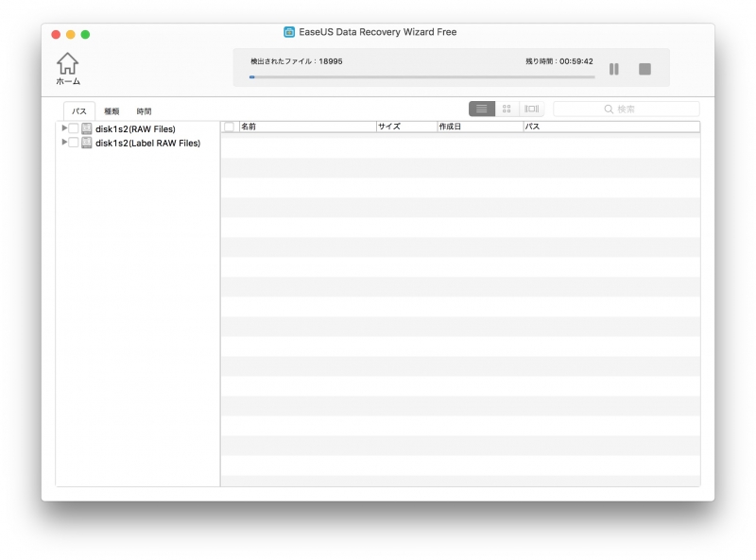This screenshot has height=560, width=756.
Task: Check the disk1s2(RAW Files) checkbox
Action: [x=74, y=129]
